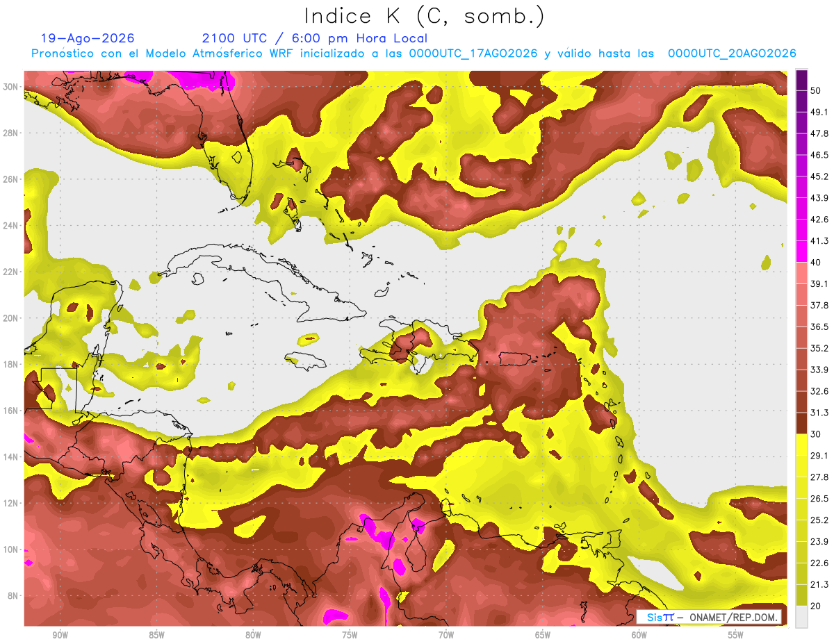This screenshot has height=644, width=834.
Task: Click the magenta swatch between 40 and 41.3
Action: pos(801,251)
